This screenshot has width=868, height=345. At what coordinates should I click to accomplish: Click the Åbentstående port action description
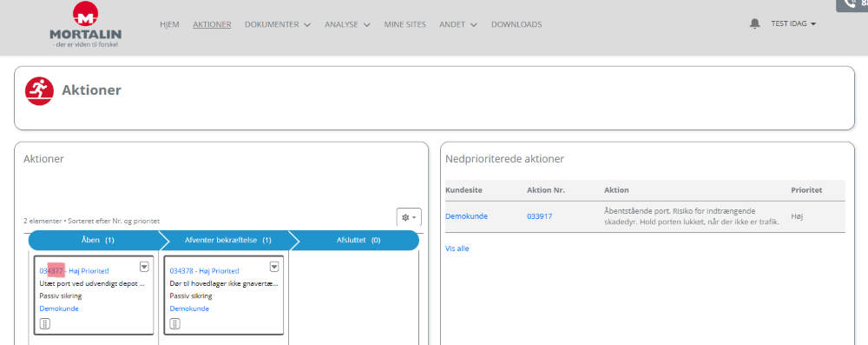pyautogui.click(x=692, y=216)
